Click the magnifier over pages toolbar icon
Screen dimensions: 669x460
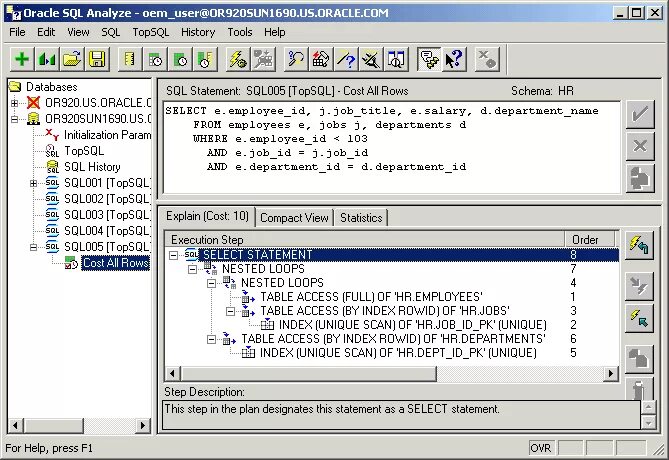coord(396,59)
